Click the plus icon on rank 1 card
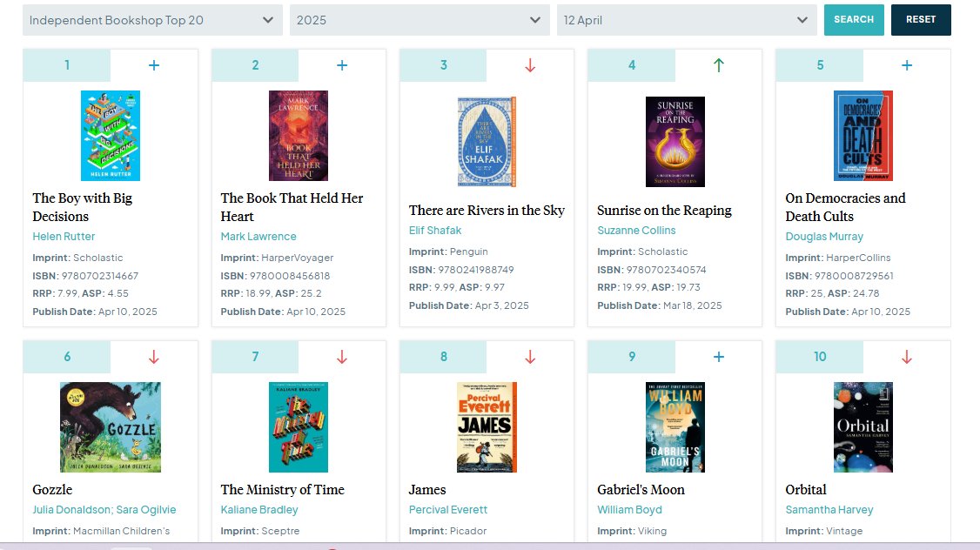980x550 pixels. 154,65
